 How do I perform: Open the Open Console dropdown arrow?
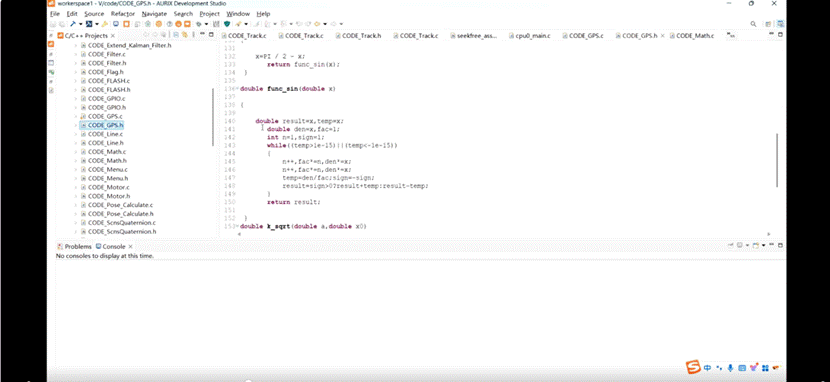(x=763, y=245)
